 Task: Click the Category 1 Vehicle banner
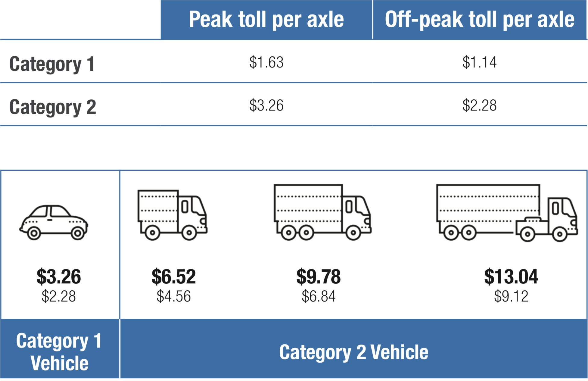[60, 349]
